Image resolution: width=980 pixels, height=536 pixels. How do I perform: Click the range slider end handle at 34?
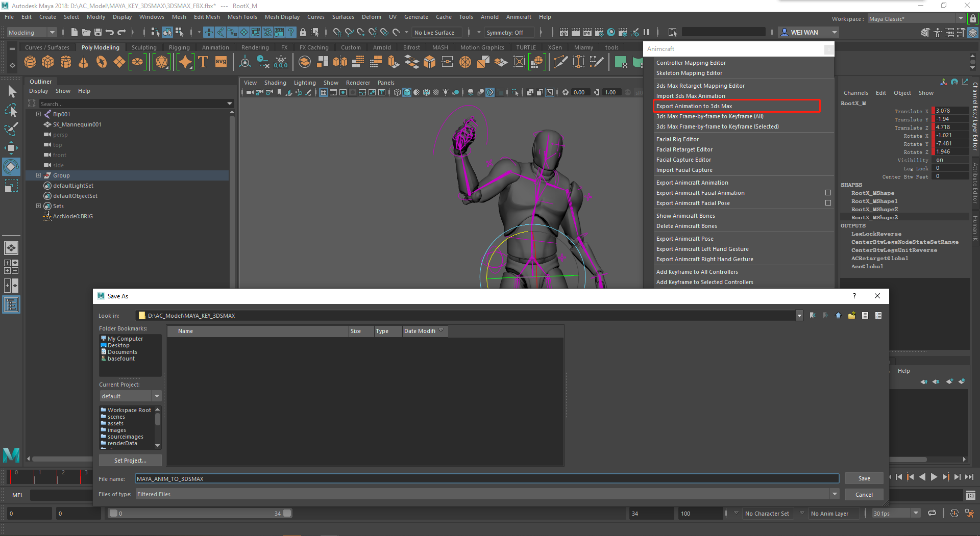[287, 514]
